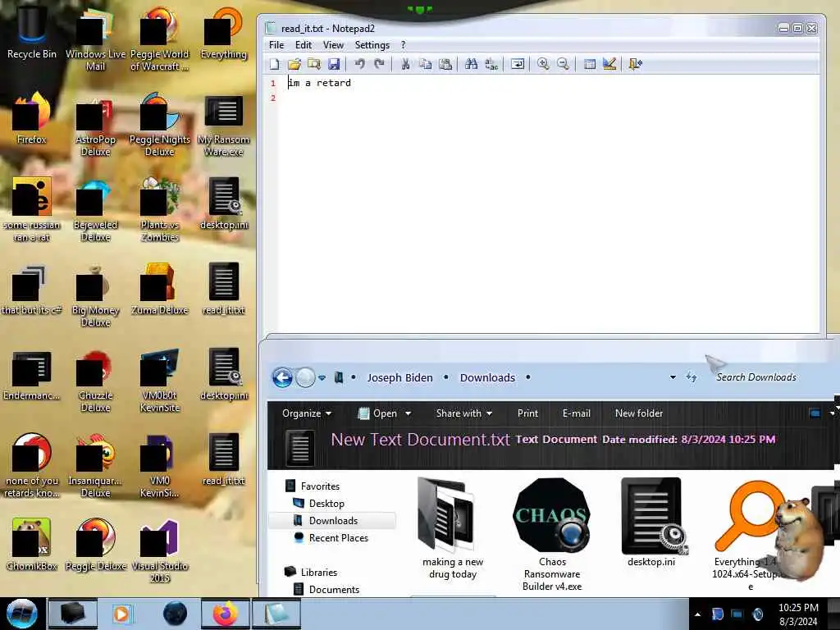Screen dimensions: 840x630
Task: Click Firefox in the taskbar
Action: click(225, 614)
